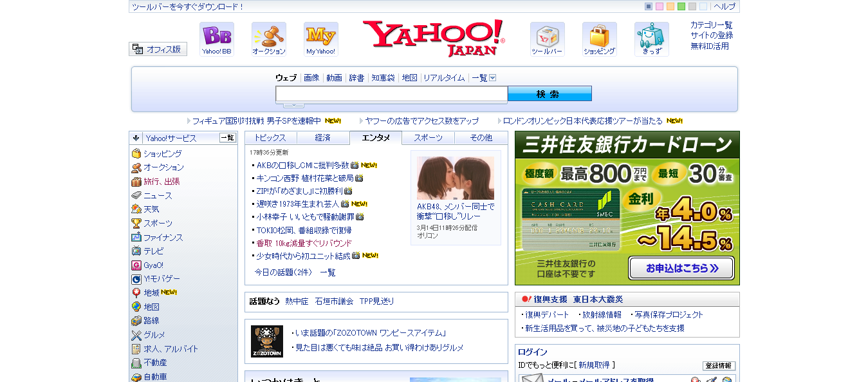
Task: Click the 検索 search button
Action: [x=549, y=94]
